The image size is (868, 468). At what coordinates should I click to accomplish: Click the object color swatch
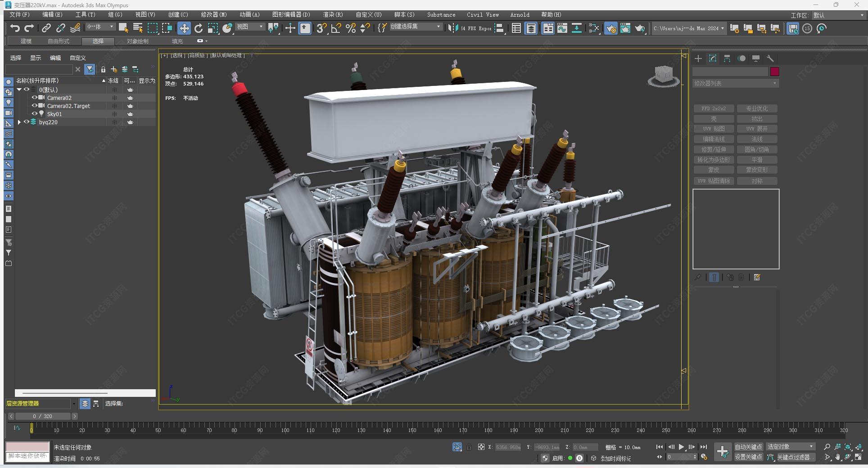pyautogui.click(x=774, y=72)
